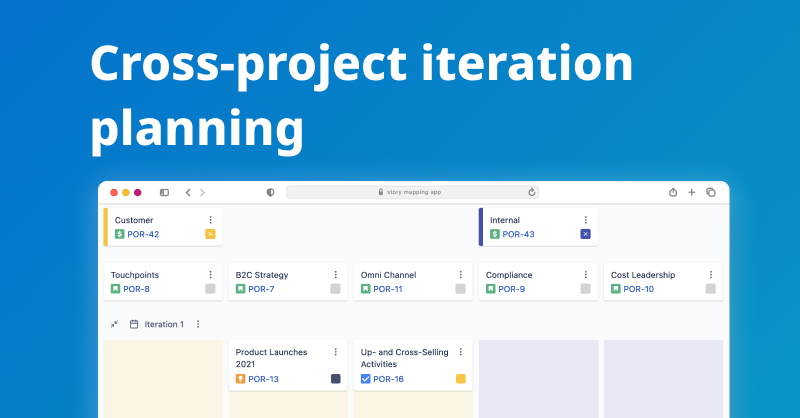Click the gray swatch on Cost Leadership card
The image size is (800, 418).
click(x=711, y=289)
